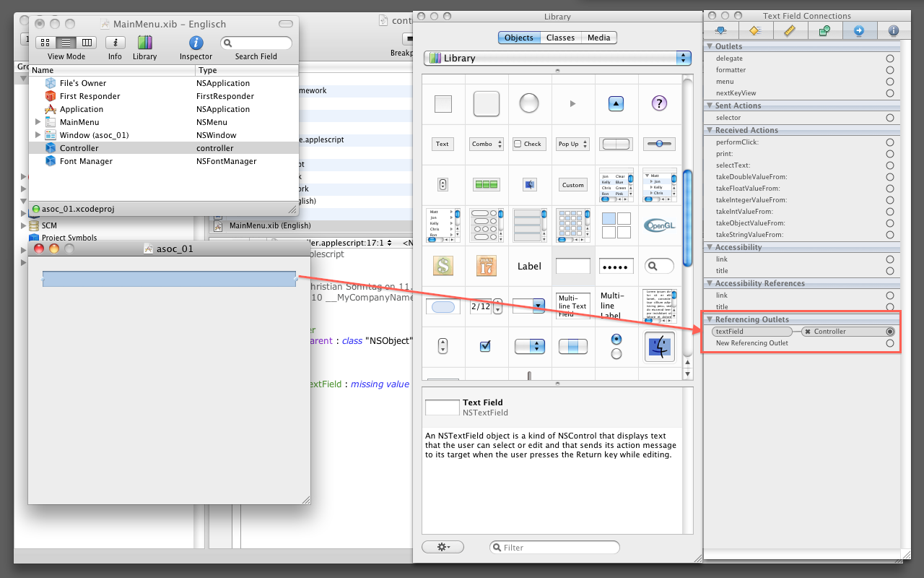
Task: Click the selector sent action circle
Action: coord(890,118)
